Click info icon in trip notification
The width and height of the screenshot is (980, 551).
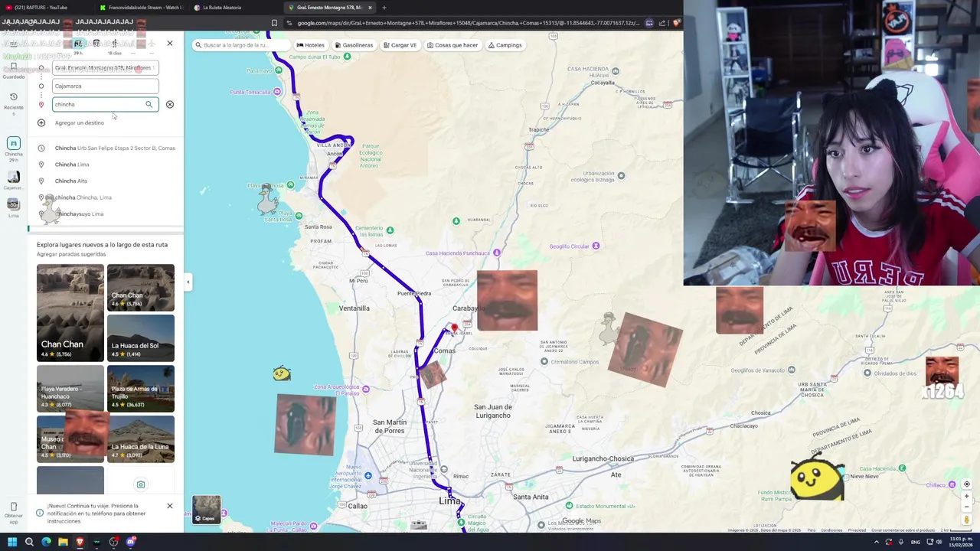pos(40,513)
